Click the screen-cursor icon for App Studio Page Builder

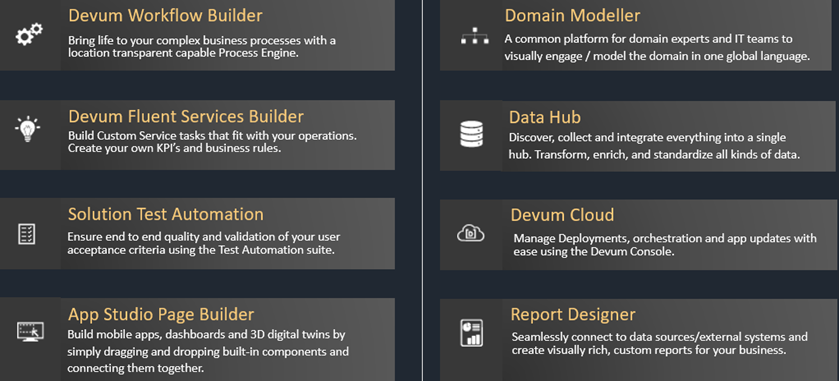(30, 332)
